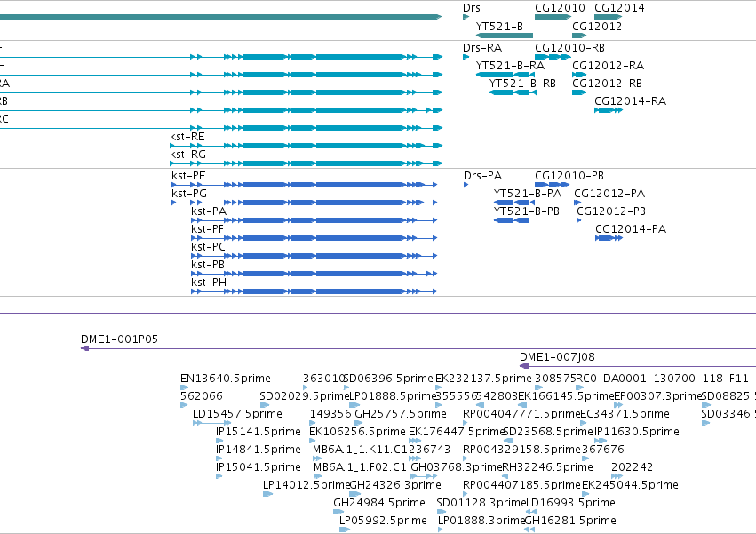The height and width of the screenshot is (534, 756).
Task: Select transcript CG12010-RB
Action: click(553, 57)
